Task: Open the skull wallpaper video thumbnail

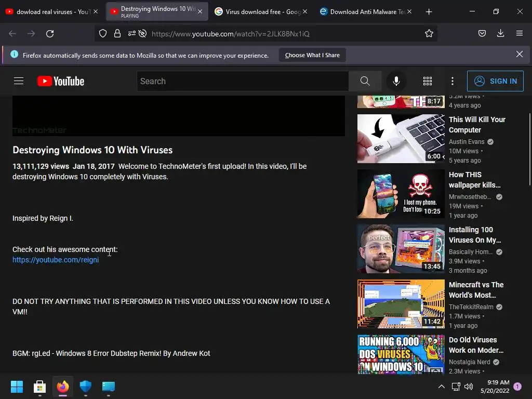Action: pos(401,194)
